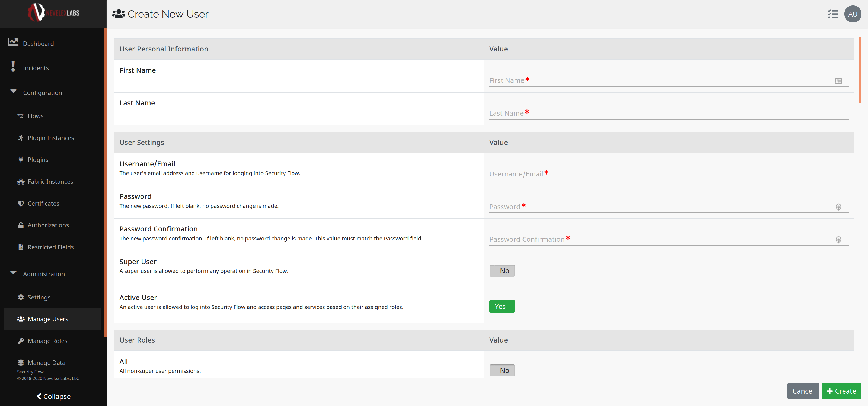This screenshot has width=868, height=406.
Task: Click the orange page scrollbar on right
Action: coord(860,70)
